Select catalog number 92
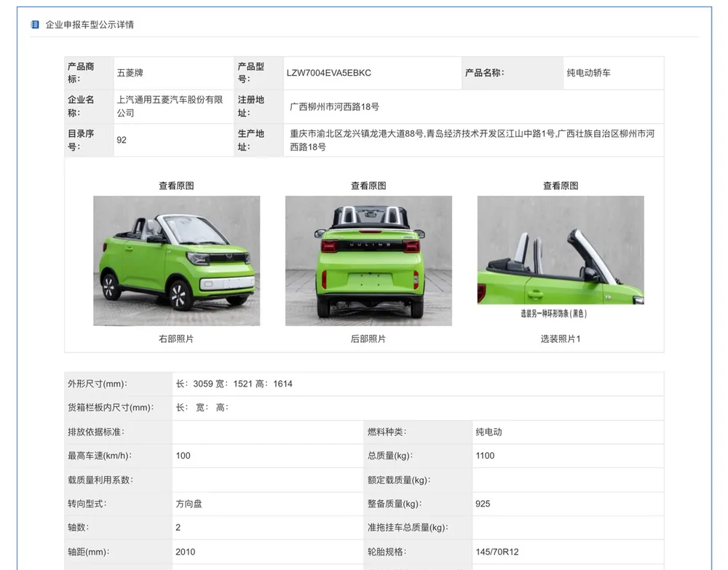728x570 pixels. [122, 140]
